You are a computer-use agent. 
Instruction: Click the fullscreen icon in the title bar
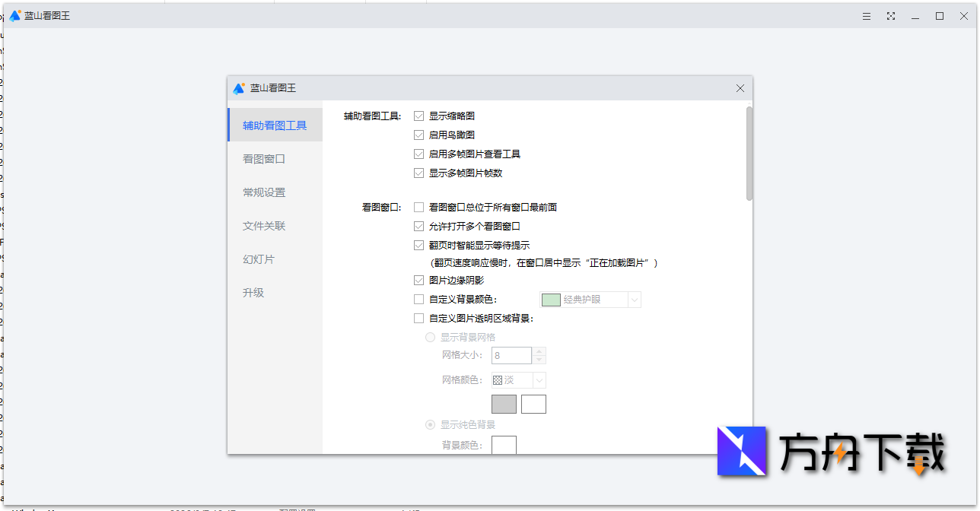tap(890, 15)
